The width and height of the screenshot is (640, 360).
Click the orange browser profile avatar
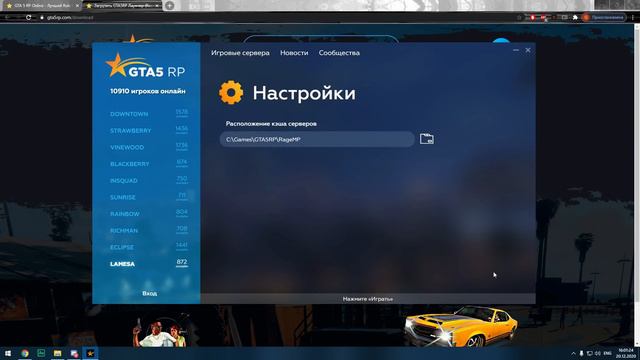click(x=586, y=18)
